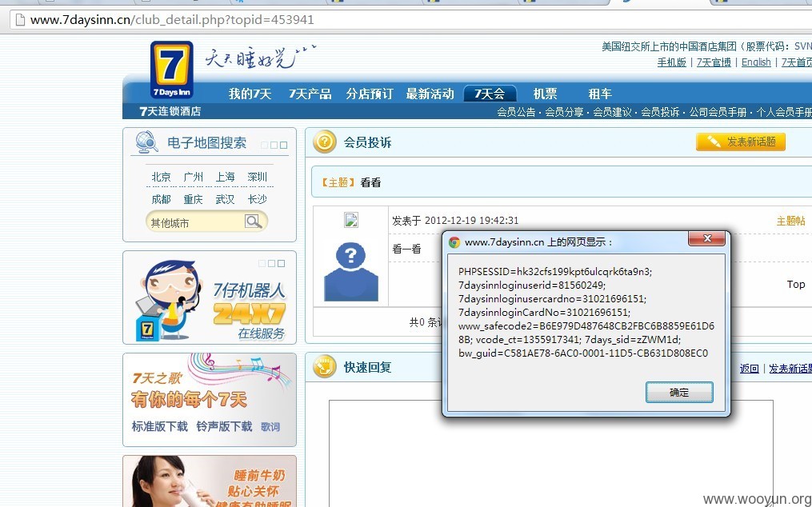Click the question-mark user avatar
The height and width of the screenshot is (507, 812).
[351, 271]
